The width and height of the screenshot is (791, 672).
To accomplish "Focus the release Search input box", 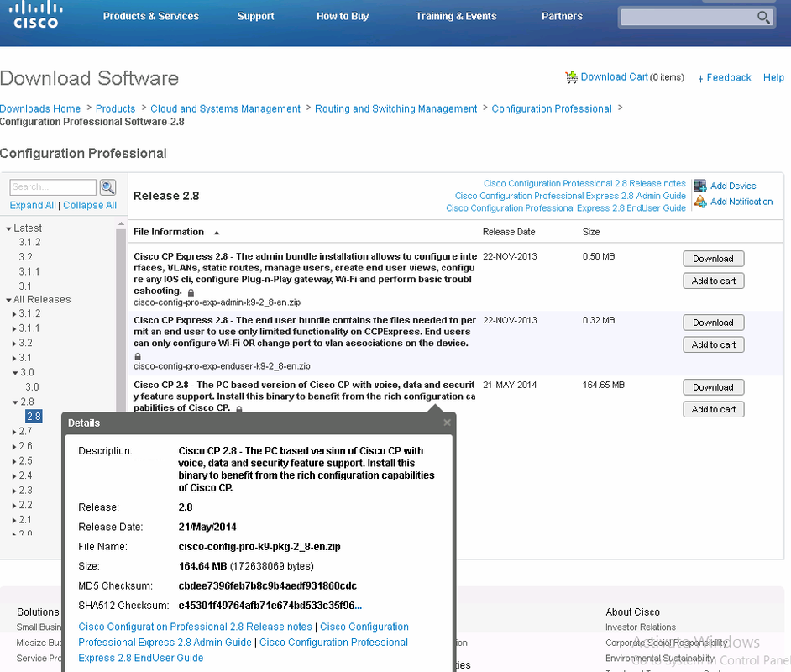I will pyautogui.click(x=53, y=187).
